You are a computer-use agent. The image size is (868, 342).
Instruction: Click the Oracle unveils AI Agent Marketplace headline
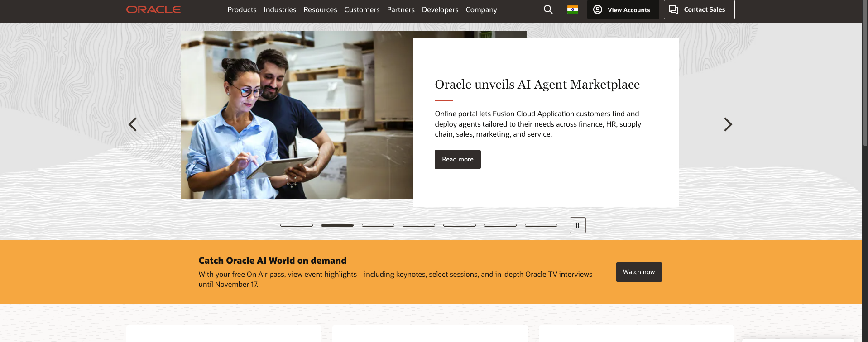(537, 85)
